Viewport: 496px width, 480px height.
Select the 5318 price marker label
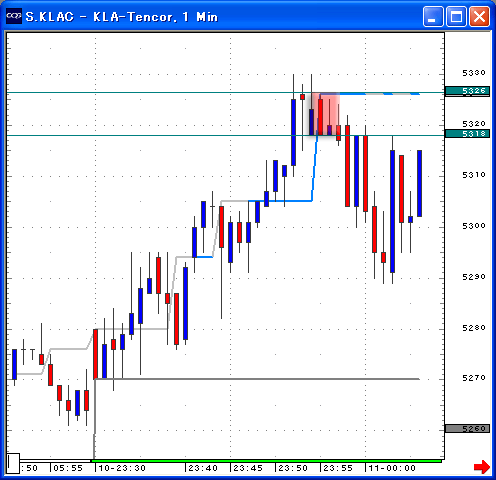467,134
